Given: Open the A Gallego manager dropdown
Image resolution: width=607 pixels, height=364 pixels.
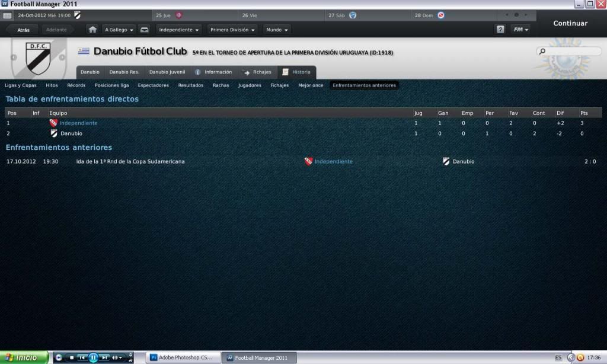Looking at the screenshot, I should click(x=119, y=30).
